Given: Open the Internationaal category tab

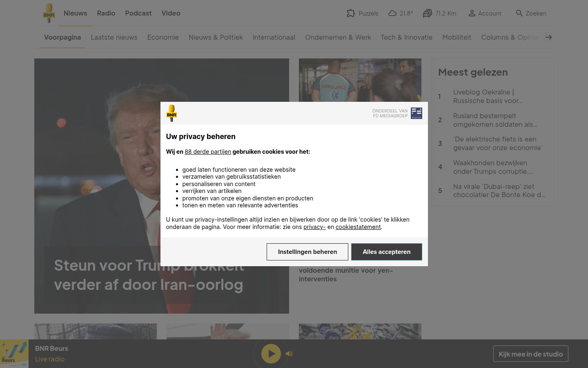Looking at the screenshot, I should point(274,37).
